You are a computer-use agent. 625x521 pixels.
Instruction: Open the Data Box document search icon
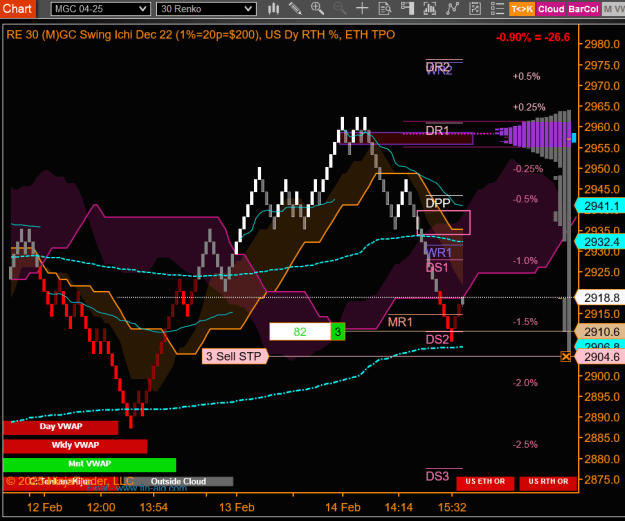point(385,8)
